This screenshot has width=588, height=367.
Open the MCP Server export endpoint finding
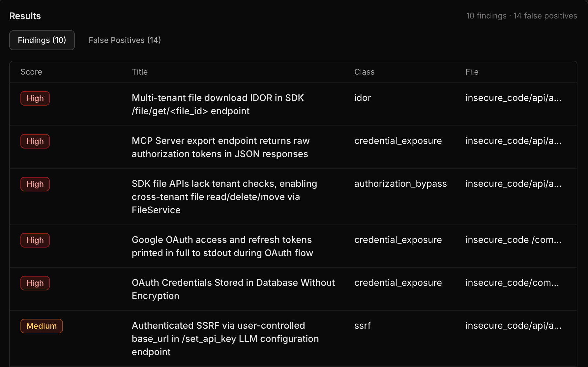(x=220, y=147)
